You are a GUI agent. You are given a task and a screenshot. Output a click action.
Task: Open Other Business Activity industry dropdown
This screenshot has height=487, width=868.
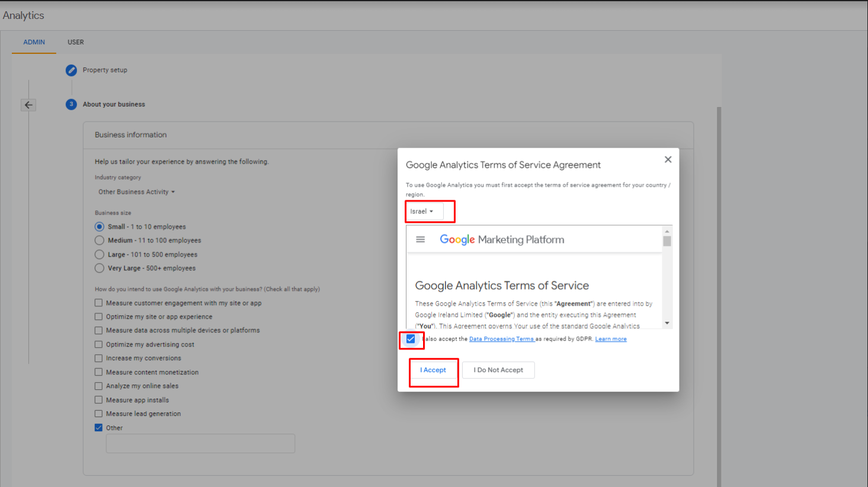coord(136,192)
